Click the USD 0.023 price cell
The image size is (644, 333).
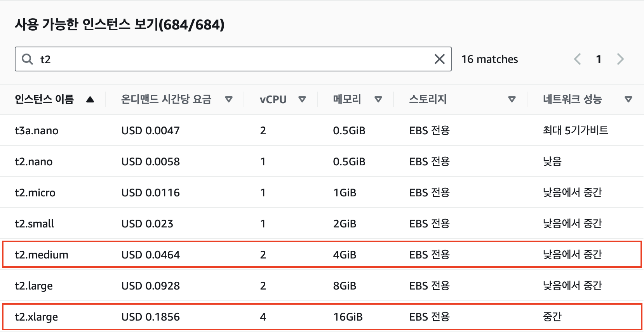click(147, 224)
